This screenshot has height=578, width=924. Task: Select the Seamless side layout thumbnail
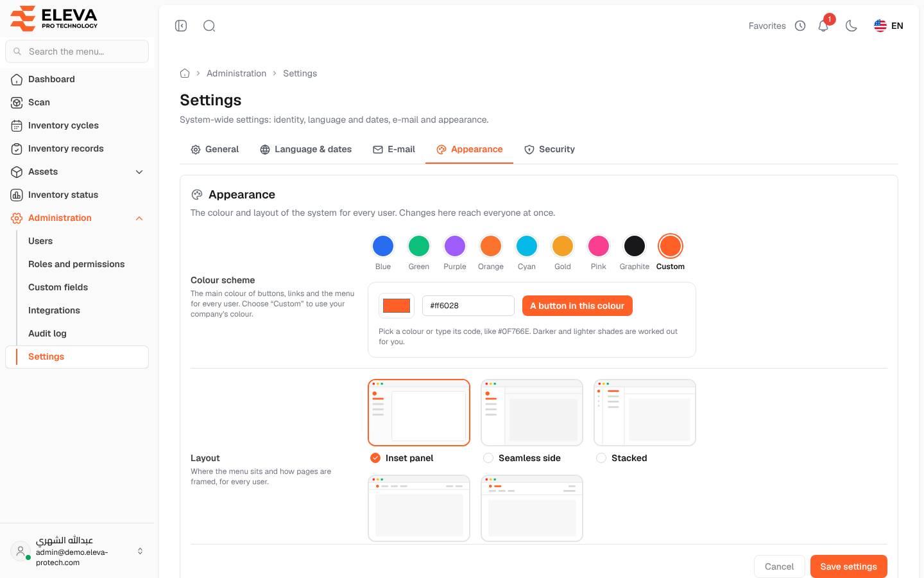532,412
